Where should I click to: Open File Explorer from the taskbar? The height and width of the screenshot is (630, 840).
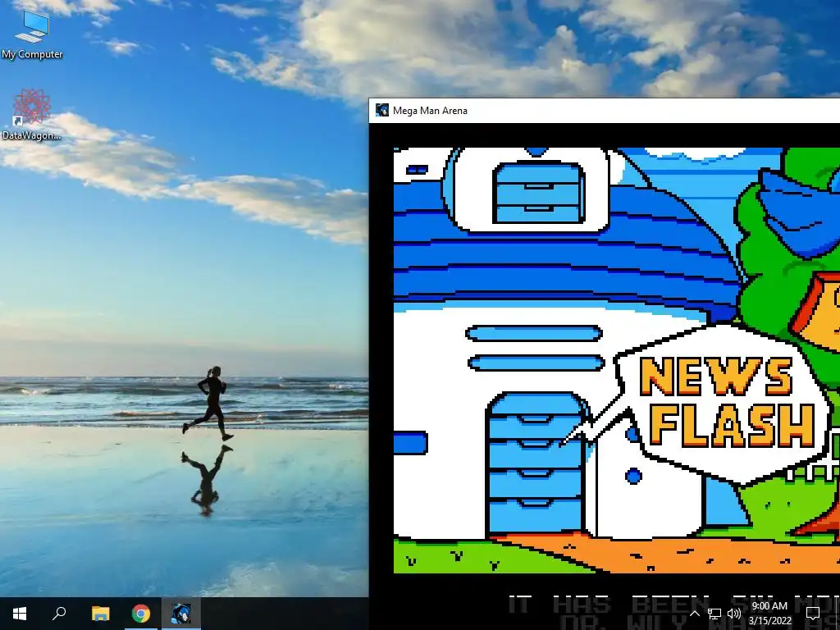tap(100, 614)
